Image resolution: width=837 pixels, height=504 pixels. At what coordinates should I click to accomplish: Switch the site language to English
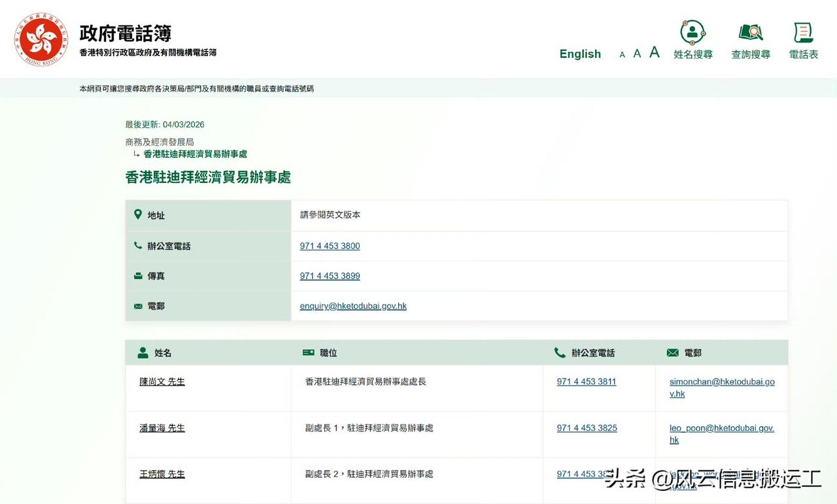(x=580, y=54)
